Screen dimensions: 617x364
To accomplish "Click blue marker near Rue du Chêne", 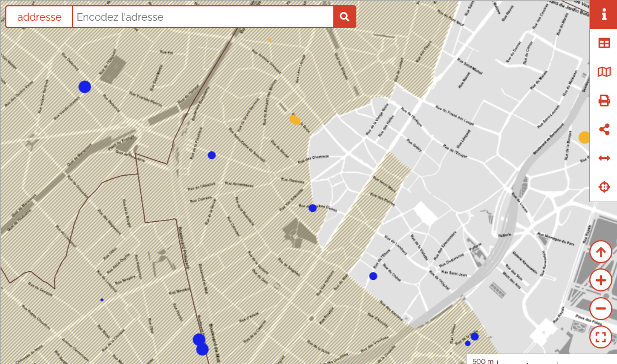I will point(373,276).
